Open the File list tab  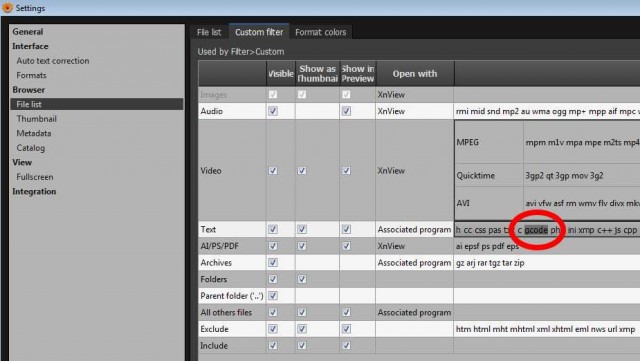point(209,32)
